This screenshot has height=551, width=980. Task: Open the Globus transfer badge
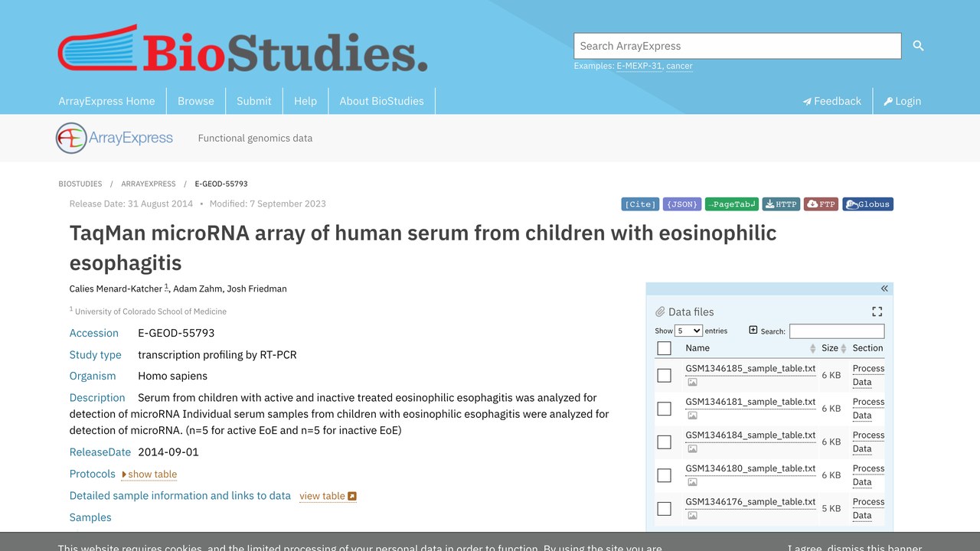[867, 204]
